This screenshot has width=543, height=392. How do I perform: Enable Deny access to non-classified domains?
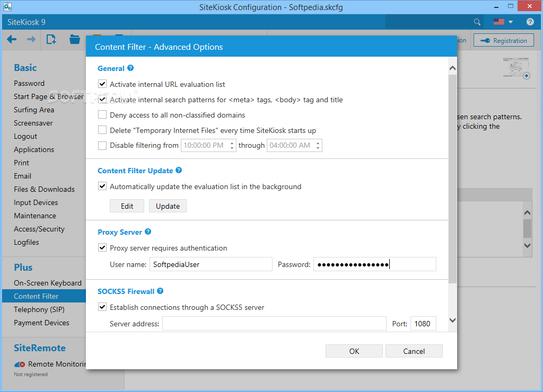coord(102,114)
